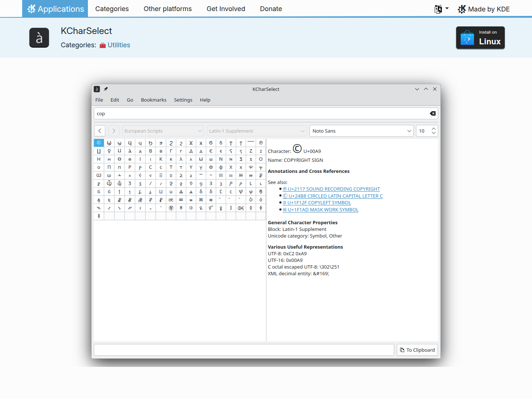Go to the Categories page

tap(112, 8)
